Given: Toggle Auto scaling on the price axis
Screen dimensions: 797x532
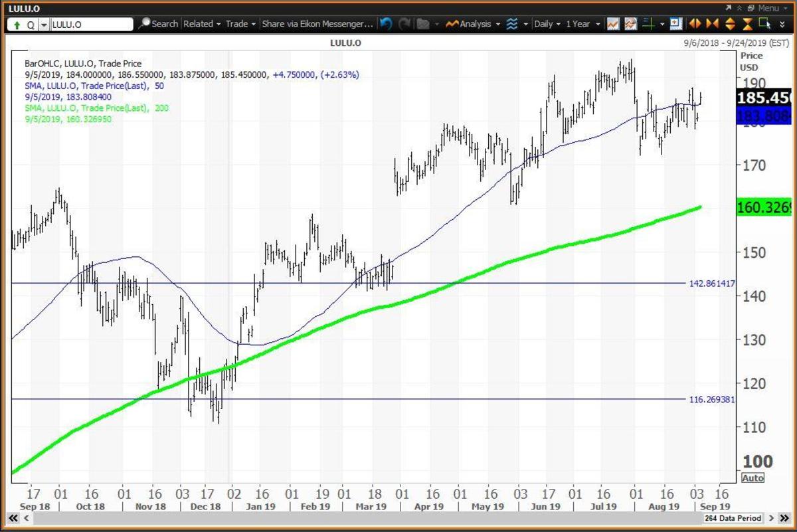Looking at the screenshot, I should pyautogui.click(x=752, y=478).
